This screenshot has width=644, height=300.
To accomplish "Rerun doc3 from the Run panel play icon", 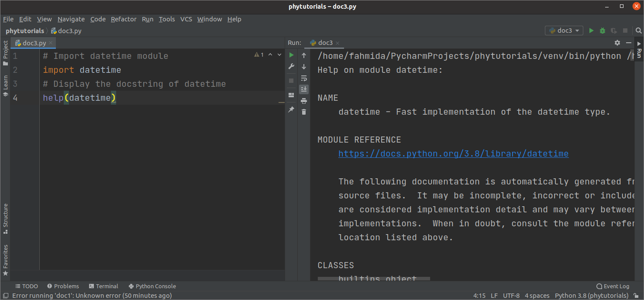I will click(291, 55).
